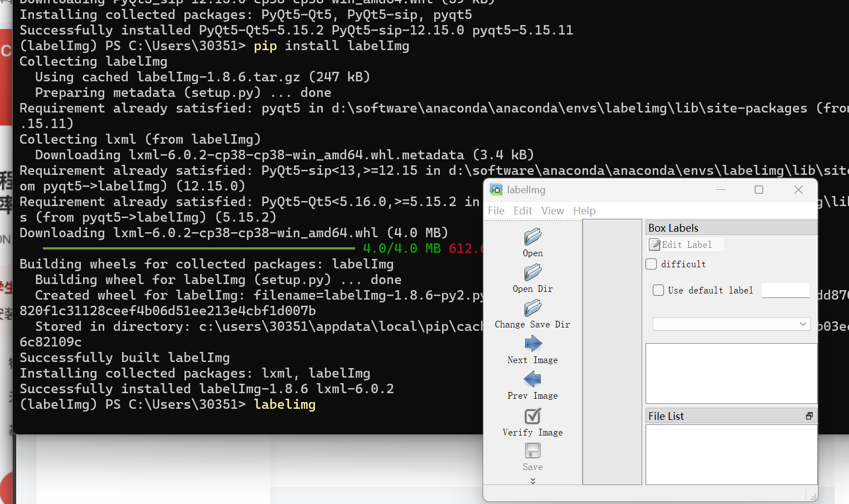Maximize the labelImg window

click(x=759, y=190)
